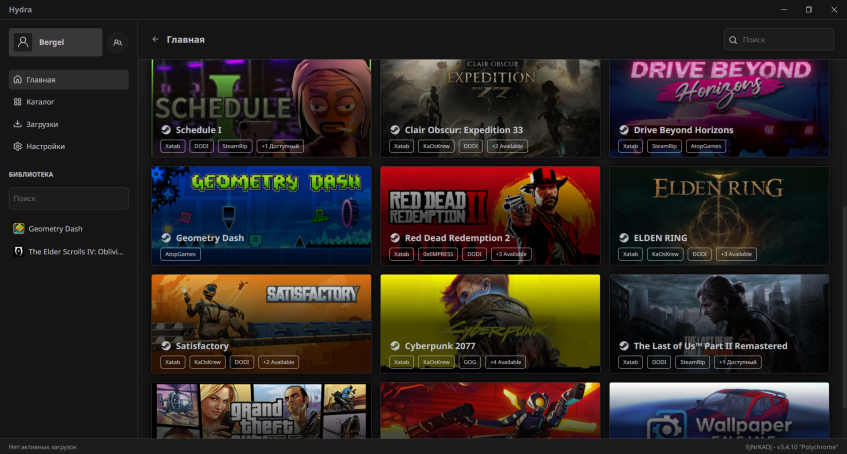Click the Steam icon on Geometry Dash card

click(166, 238)
